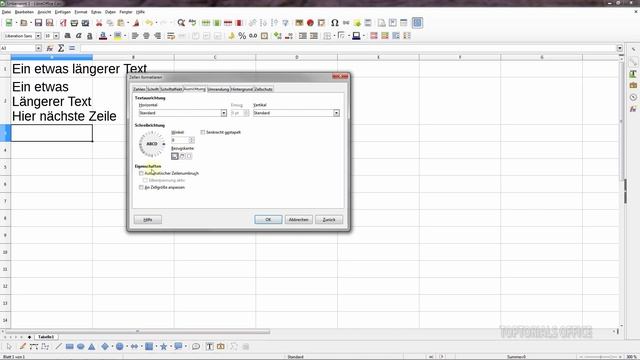
Task: Open the Datei menu
Action: (7, 12)
